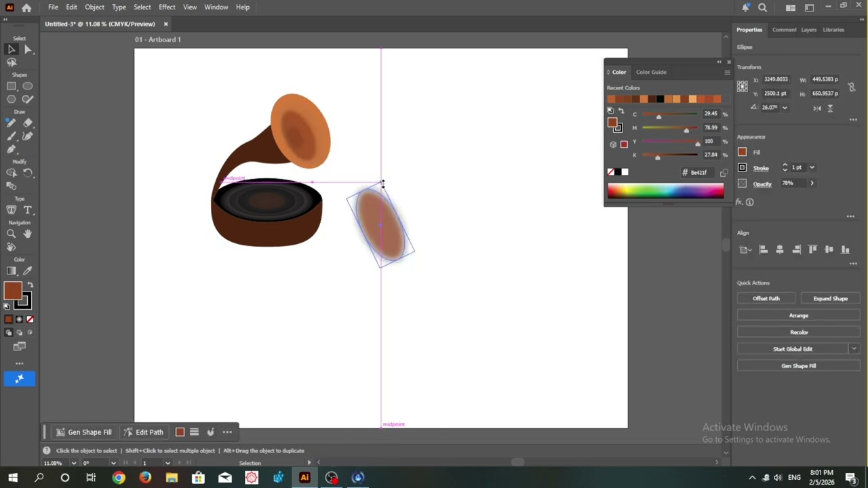Select the Rectangle shape tool
The width and height of the screenshot is (868, 488).
pos(12,86)
